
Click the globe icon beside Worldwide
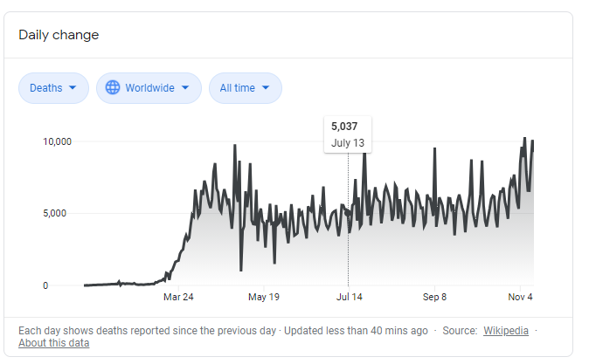pyautogui.click(x=113, y=87)
